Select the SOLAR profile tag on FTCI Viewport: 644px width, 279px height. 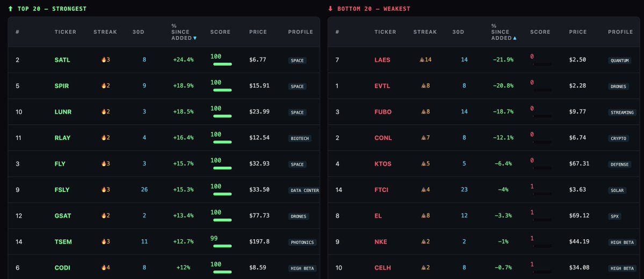617,190
